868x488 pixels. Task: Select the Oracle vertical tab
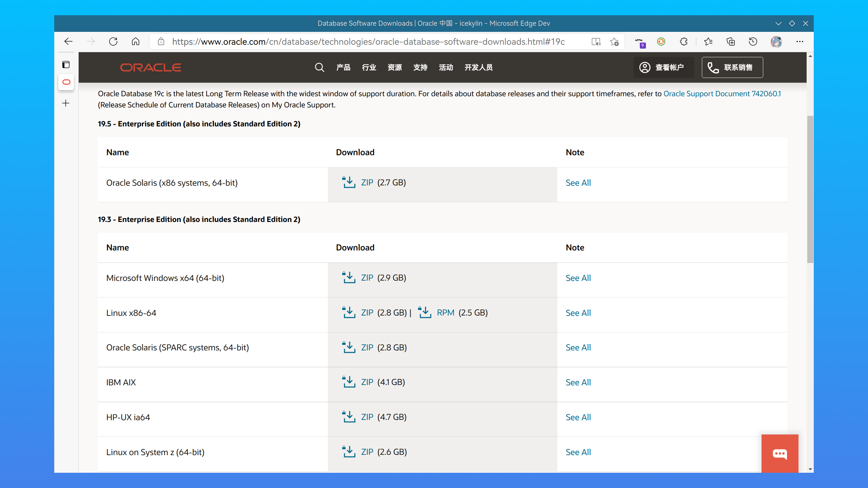66,82
